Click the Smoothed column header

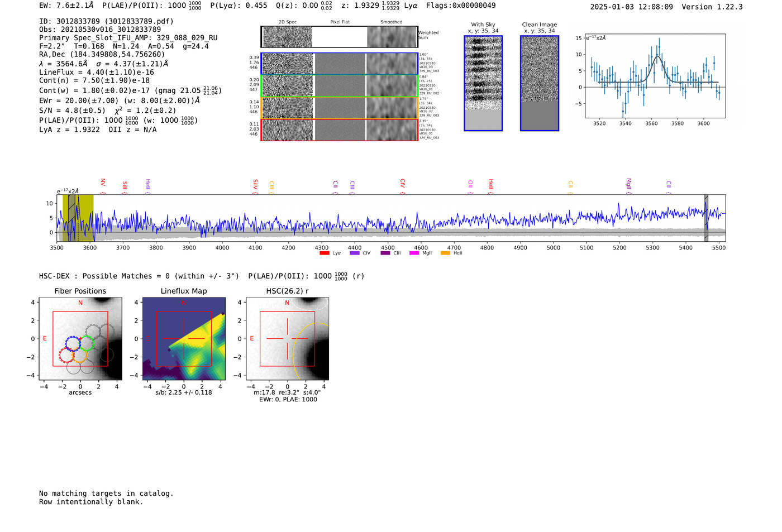[392, 22]
